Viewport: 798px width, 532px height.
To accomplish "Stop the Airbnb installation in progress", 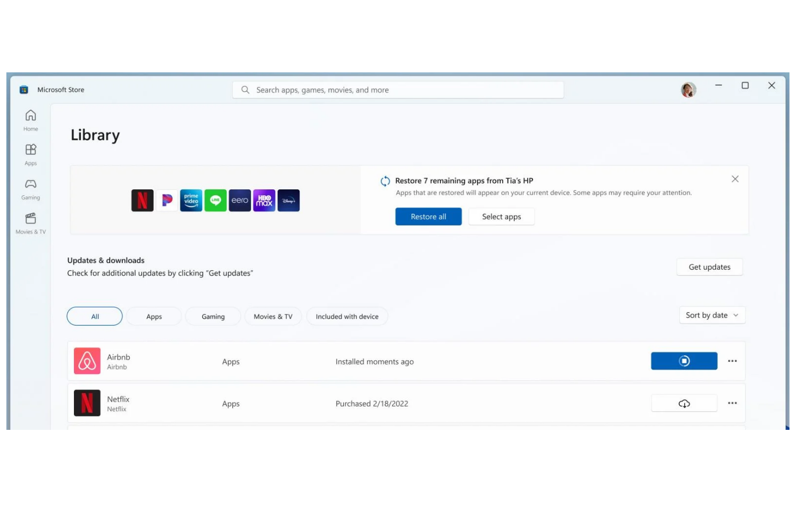I will 684,361.
